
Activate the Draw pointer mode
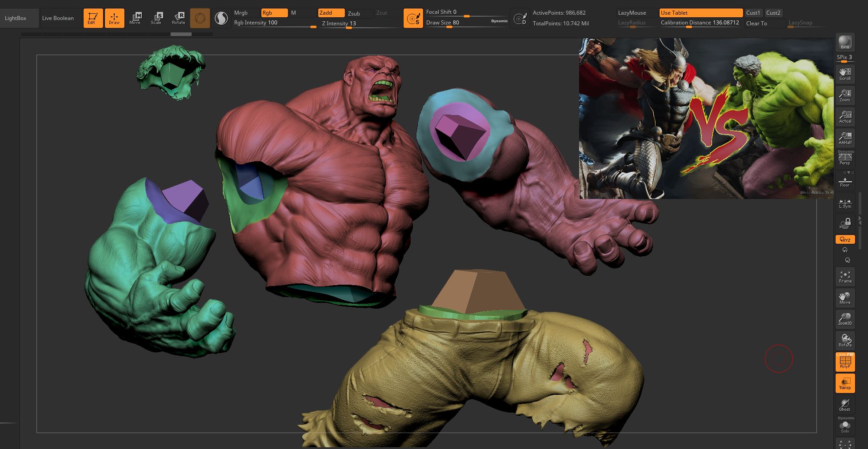pos(114,18)
